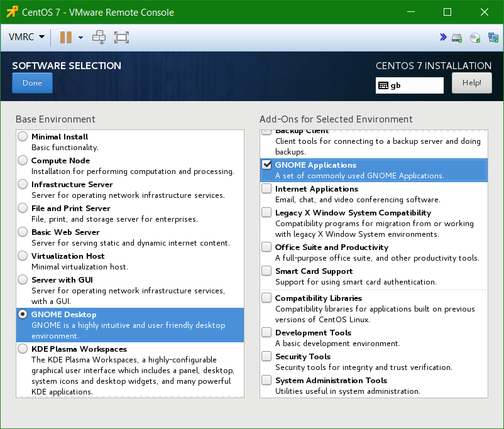
Task: Click the hard disk device icon
Action: pos(457,38)
